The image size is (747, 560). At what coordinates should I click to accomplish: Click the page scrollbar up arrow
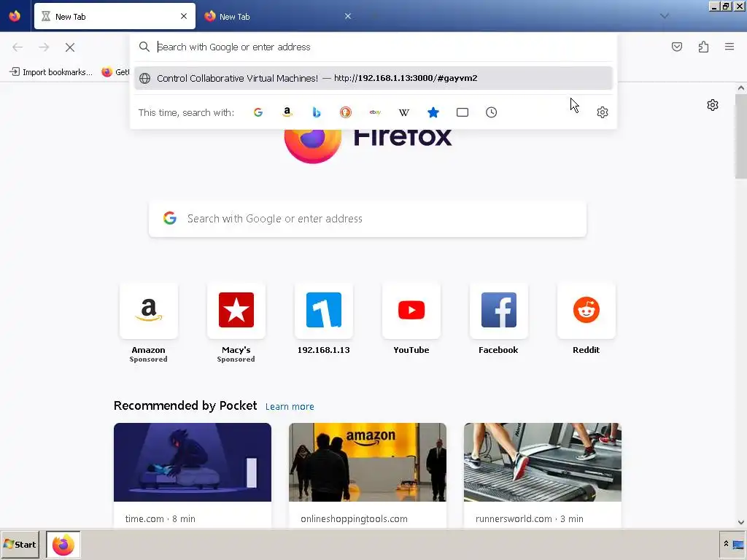click(741, 87)
